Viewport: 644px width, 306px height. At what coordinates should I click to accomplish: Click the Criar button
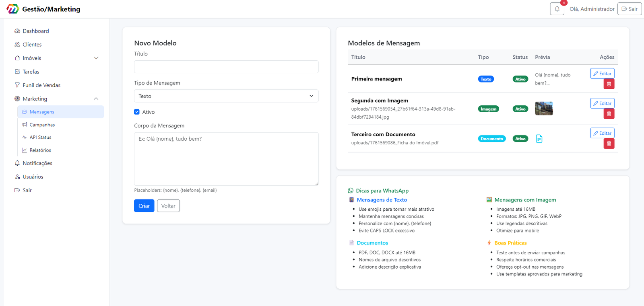(144, 206)
